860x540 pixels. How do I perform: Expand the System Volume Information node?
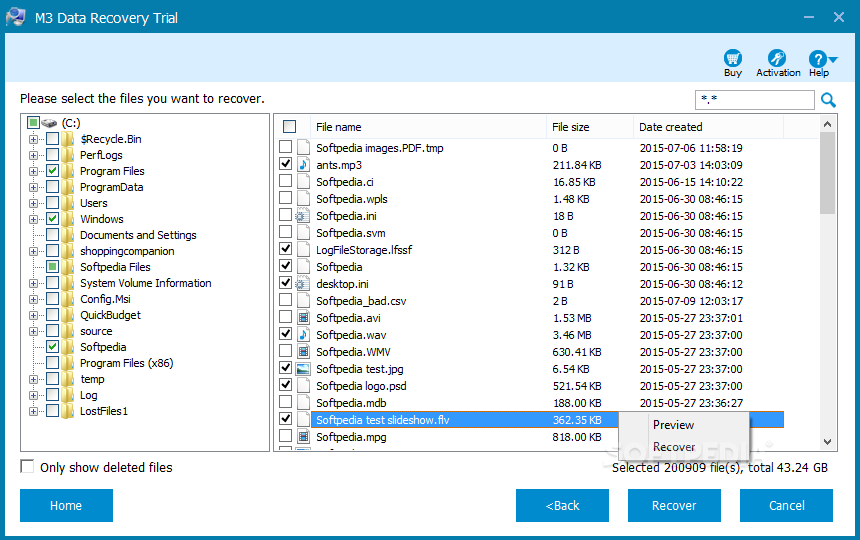pos(33,283)
